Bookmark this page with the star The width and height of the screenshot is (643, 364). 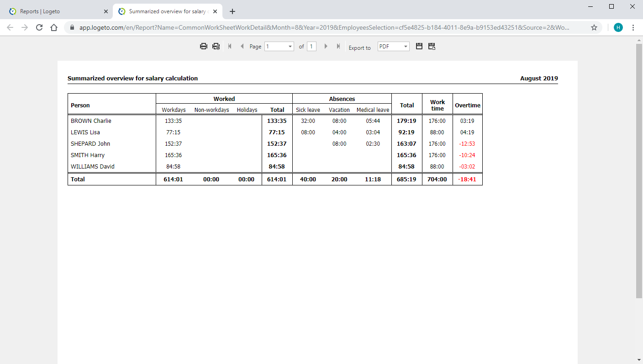(x=594, y=27)
